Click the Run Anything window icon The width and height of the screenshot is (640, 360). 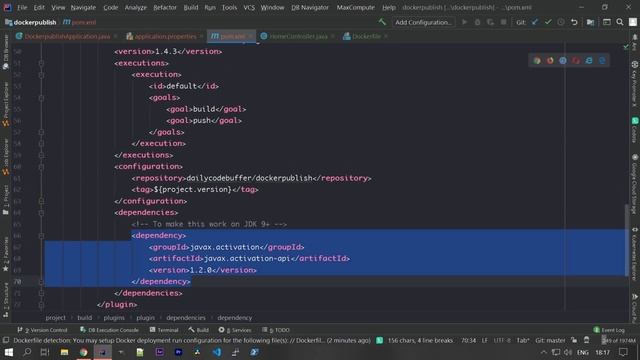[x=607, y=22]
